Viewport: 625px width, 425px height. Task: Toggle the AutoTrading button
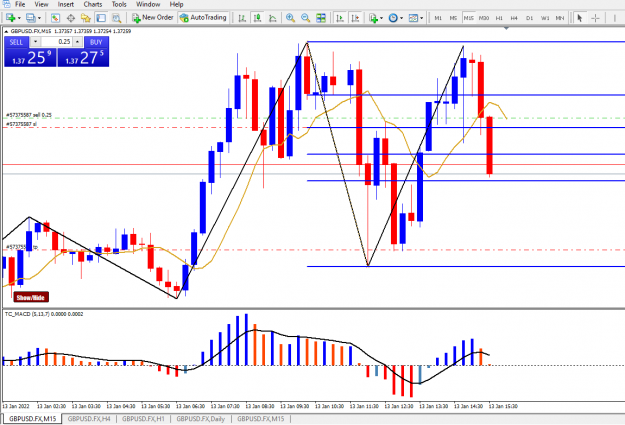203,18
